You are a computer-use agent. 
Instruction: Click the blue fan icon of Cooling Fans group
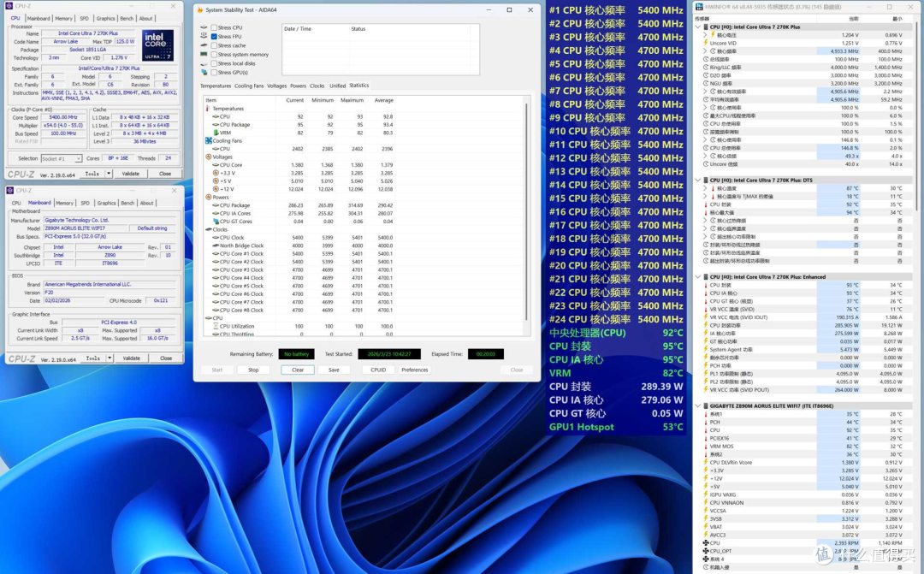pos(208,141)
